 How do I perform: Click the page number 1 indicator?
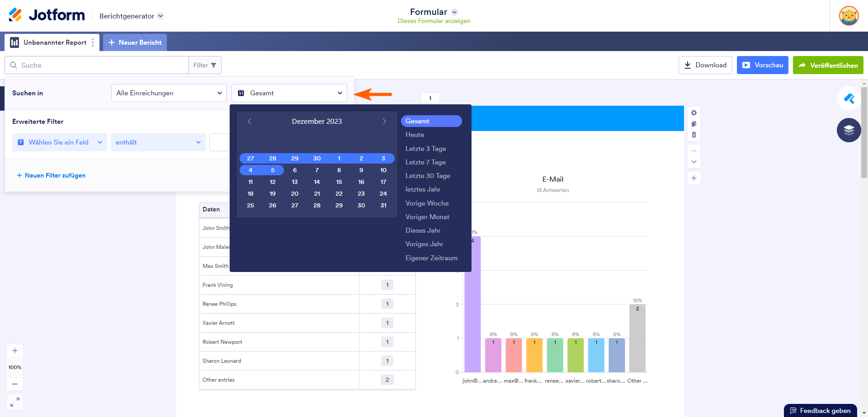(x=430, y=98)
